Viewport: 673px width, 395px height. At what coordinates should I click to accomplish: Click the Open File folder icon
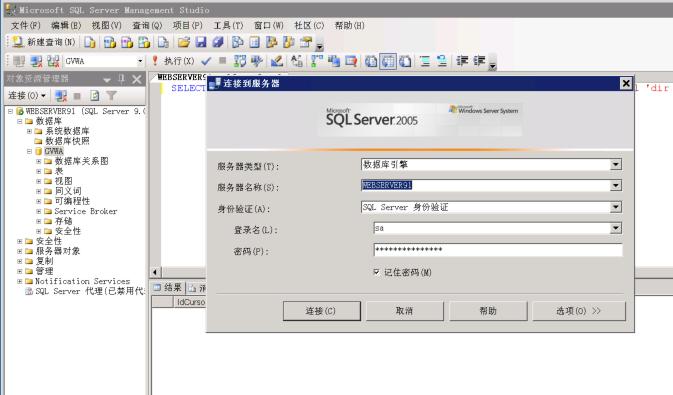(x=184, y=42)
